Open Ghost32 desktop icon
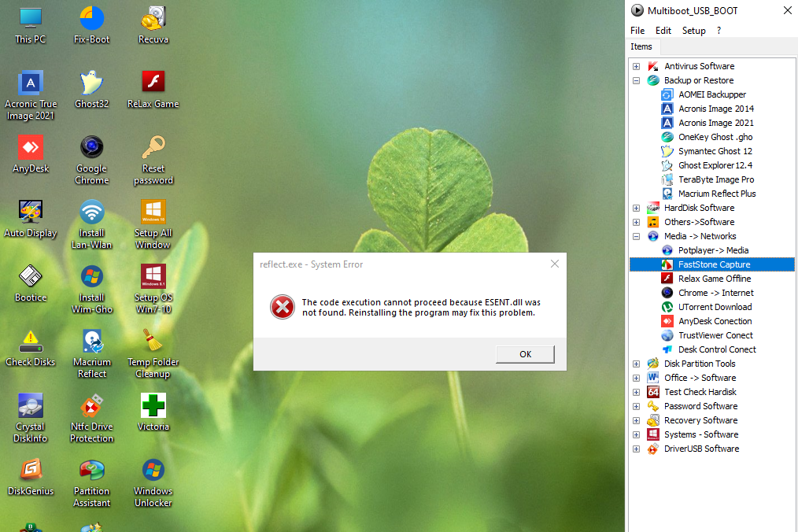798x532 pixels. point(91,90)
